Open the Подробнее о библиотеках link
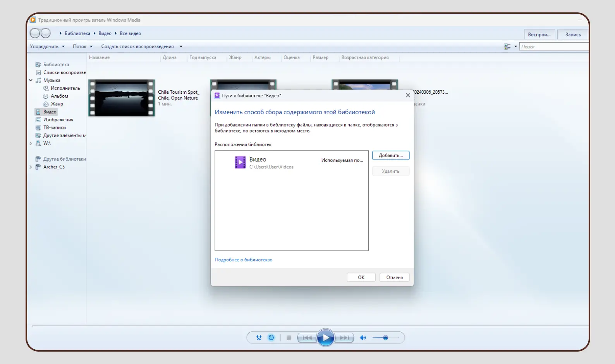The width and height of the screenshot is (615, 364). (x=243, y=260)
